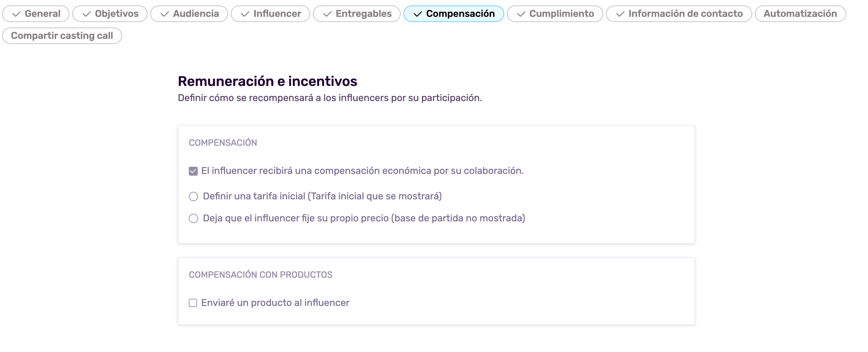
Task: Choose the 'Deja que el influencer fije su propio precio' radio
Action: 194,219
